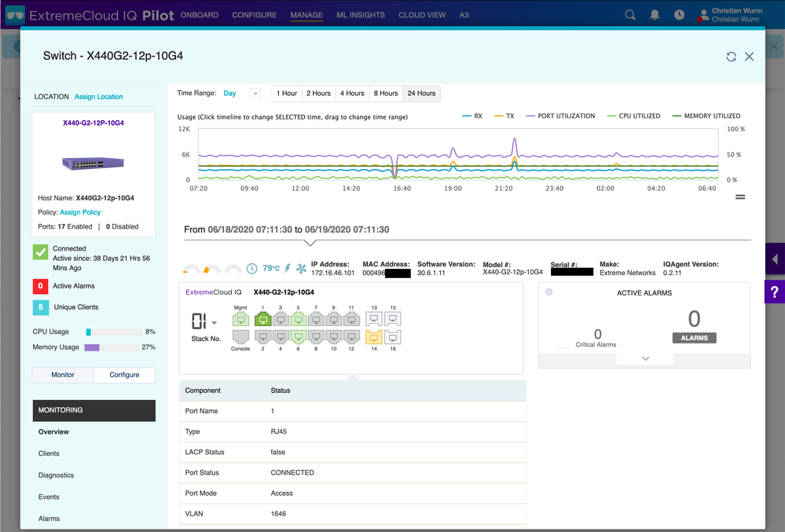Image resolution: width=785 pixels, height=532 pixels.
Task: Click the Mgmt port icon
Action: [240, 319]
